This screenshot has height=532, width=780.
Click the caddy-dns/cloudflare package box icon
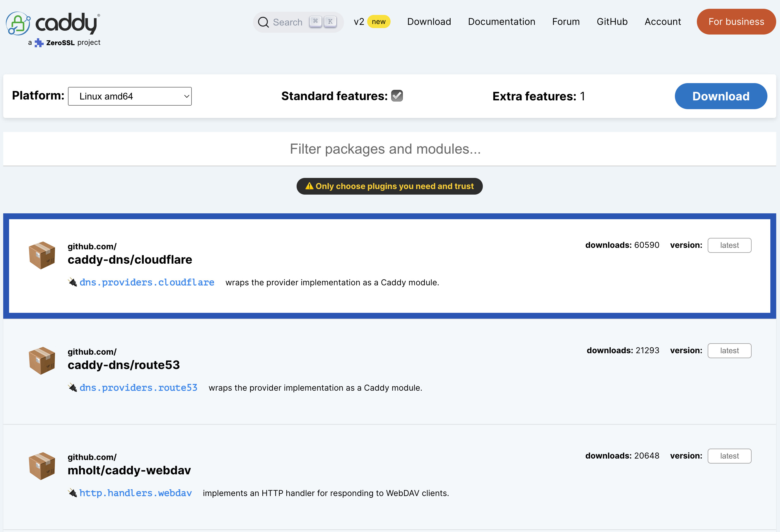[x=42, y=255]
